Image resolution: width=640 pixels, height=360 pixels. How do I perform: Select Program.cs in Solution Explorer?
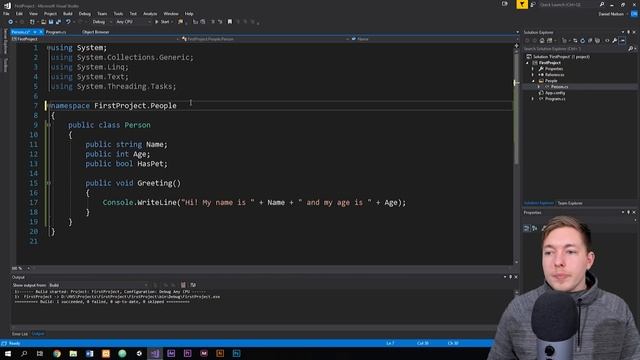(x=555, y=99)
